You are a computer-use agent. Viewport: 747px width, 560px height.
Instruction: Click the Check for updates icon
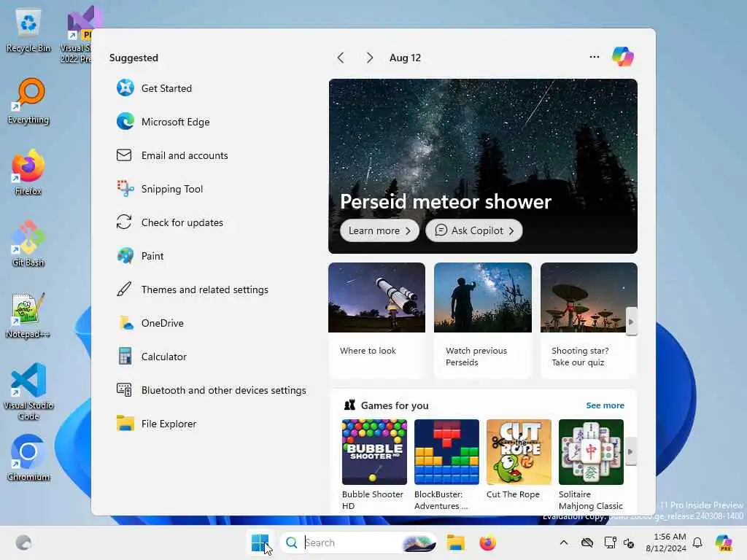pyautogui.click(x=124, y=222)
